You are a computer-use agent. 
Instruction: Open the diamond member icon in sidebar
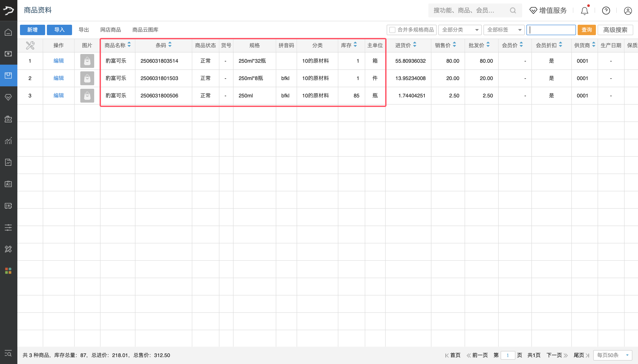tap(8, 97)
